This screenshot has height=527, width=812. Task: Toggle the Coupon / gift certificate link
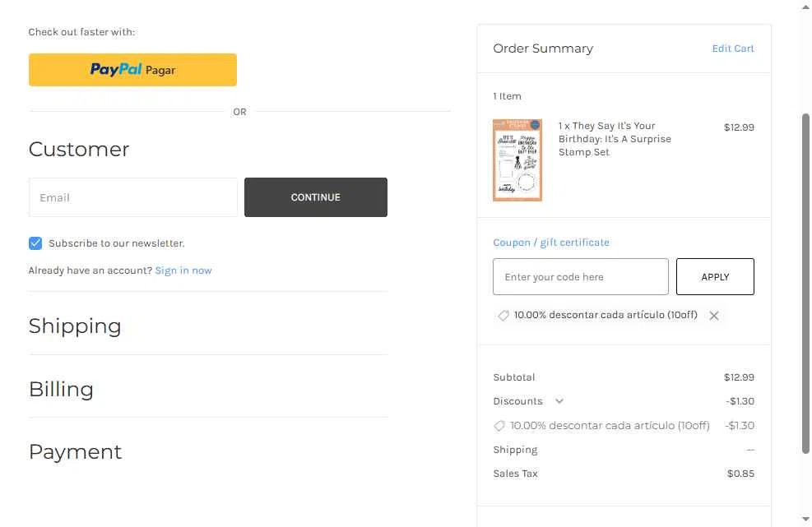[x=551, y=243]
